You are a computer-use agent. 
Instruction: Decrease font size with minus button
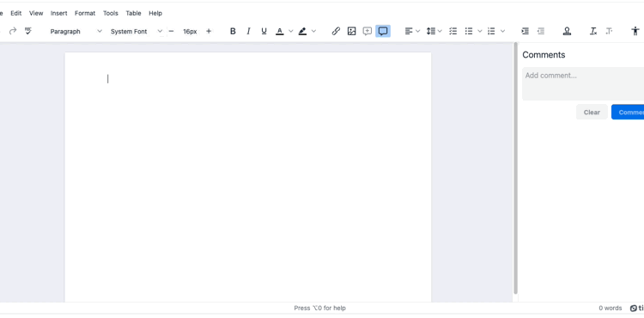tap(171, 31)
